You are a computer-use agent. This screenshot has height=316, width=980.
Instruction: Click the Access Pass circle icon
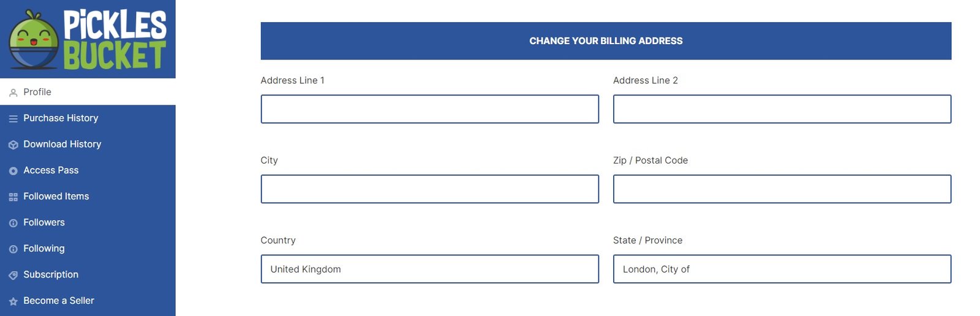(13, 171)
